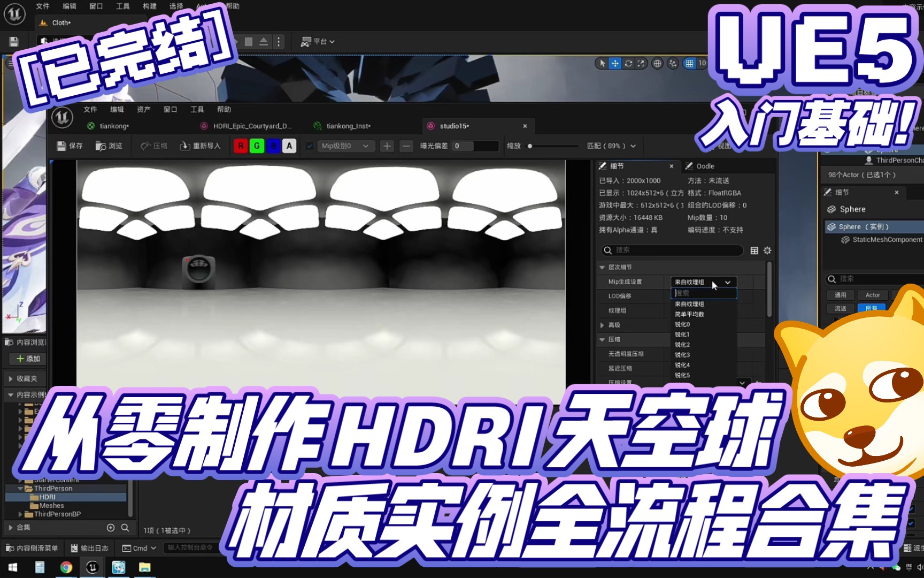Select the cursor select mode in viewport toolbar
Image resolution: width=924 pixels, height=578 pixels.
(603, 63)
